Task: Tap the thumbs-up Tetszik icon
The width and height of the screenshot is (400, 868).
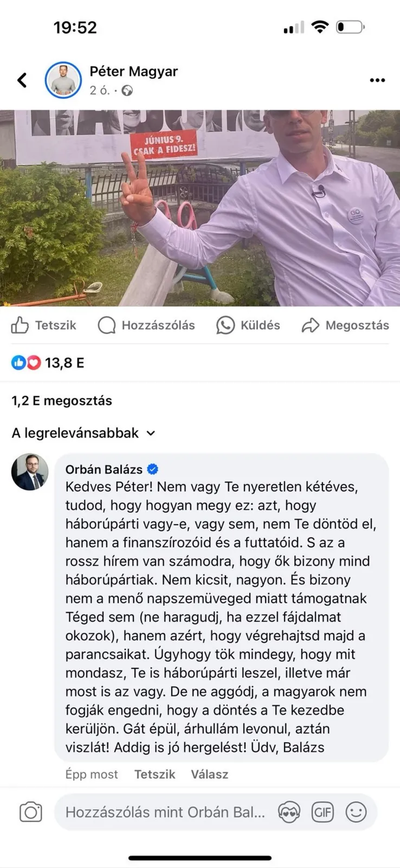Action: click(20, 325)
